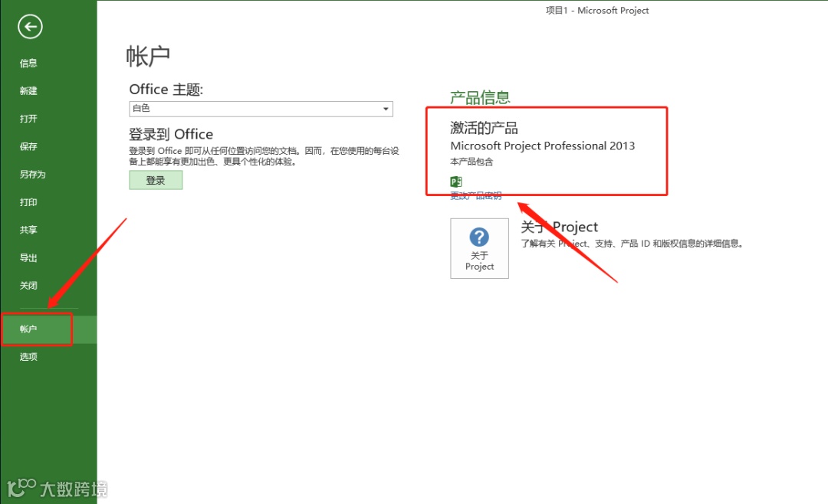This screenshot has width=828, height=504.
Task: Select 导出 menu item
Action: click(28, 258)
